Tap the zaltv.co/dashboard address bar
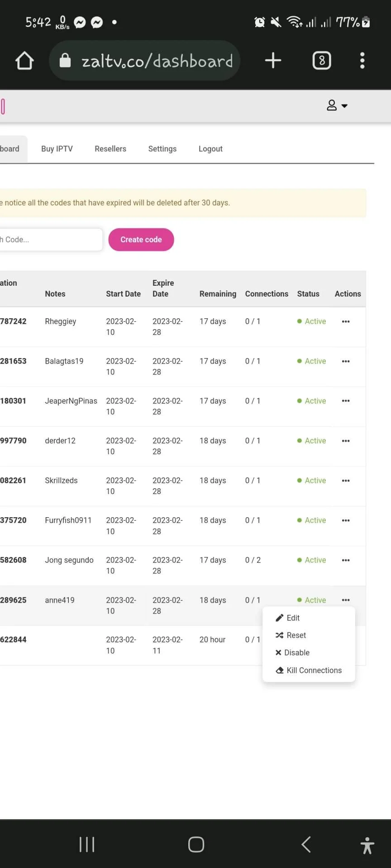Viewport: 391px width, 868px height. (x=144, y=61)
